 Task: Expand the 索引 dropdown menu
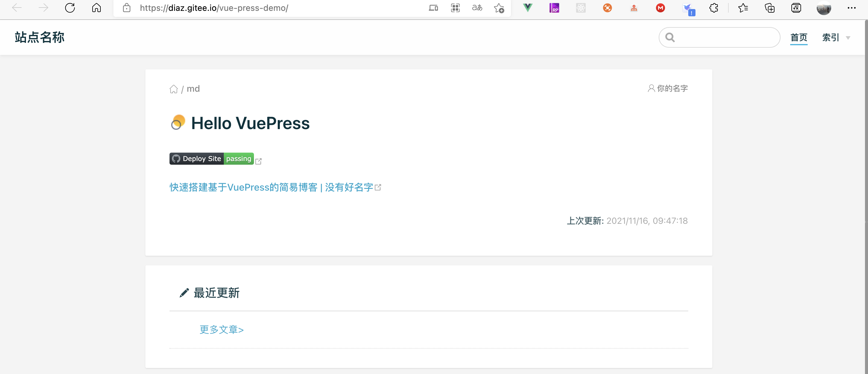pyautogui.click(x=836, y=37)
